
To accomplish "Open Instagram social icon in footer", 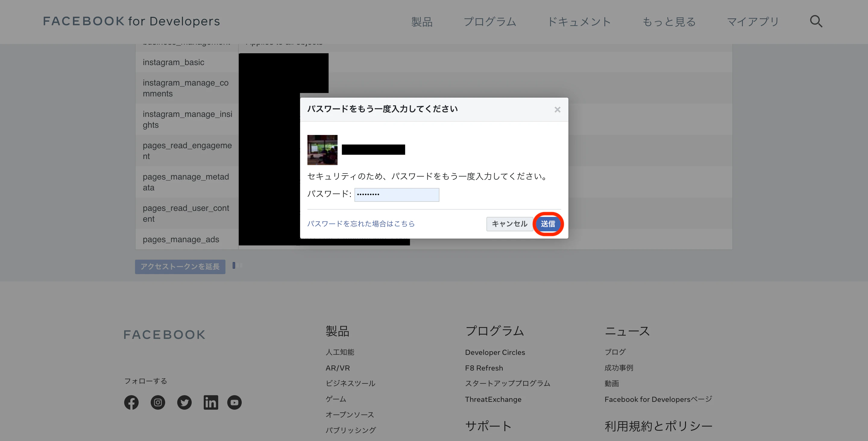I will [x=158, y=402].
